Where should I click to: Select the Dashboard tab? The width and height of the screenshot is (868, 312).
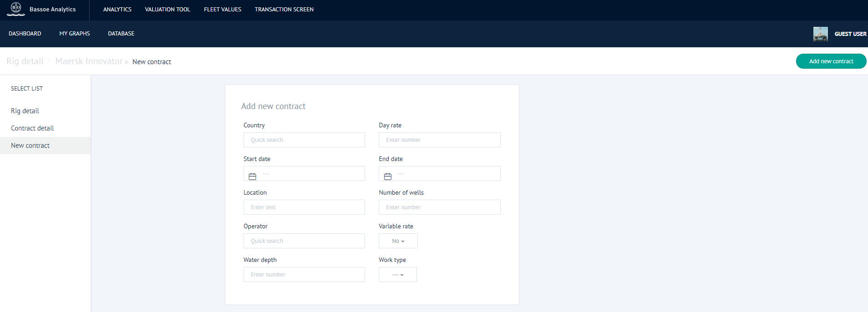[x=25, y=34]
